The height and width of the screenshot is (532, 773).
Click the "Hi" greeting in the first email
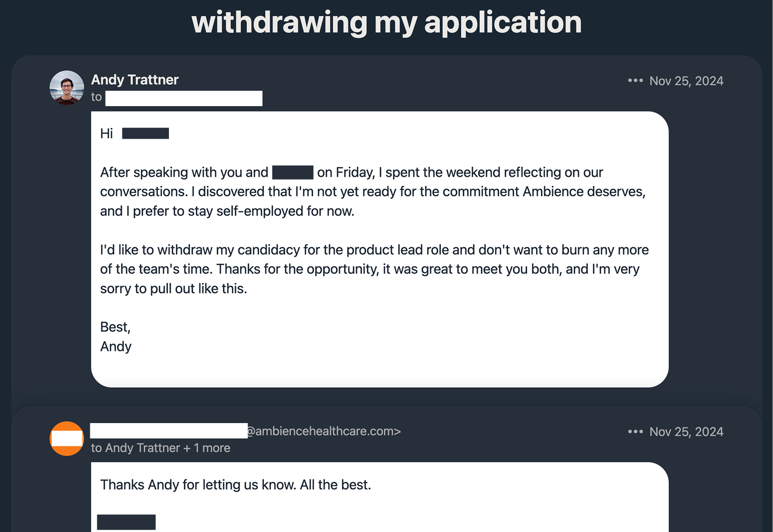107,134
